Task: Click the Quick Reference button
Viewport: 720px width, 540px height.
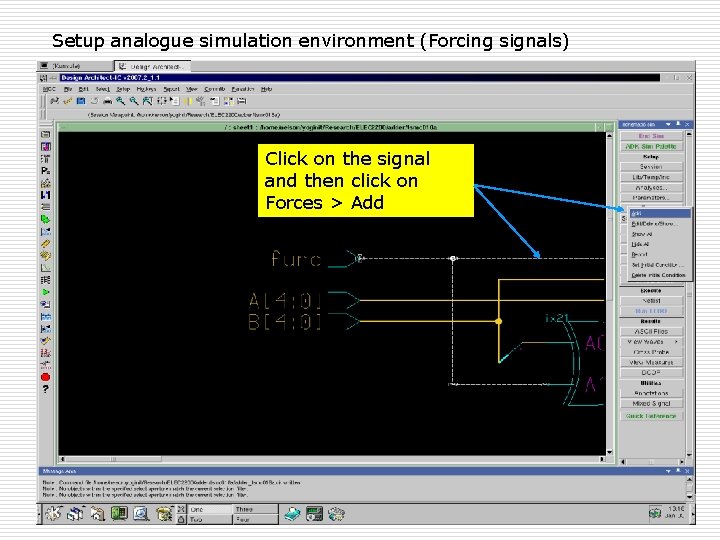Action: click(x=651, y=416)
